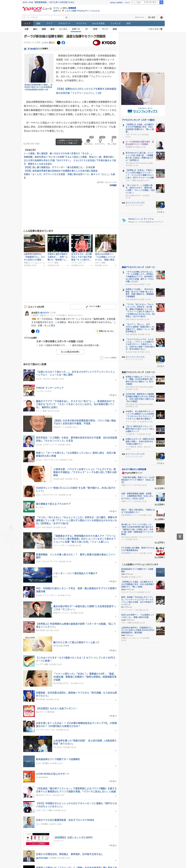186x868 pixels.
Task: Toggle the コメント非表示 checkbox
Action: pos(102,358)
